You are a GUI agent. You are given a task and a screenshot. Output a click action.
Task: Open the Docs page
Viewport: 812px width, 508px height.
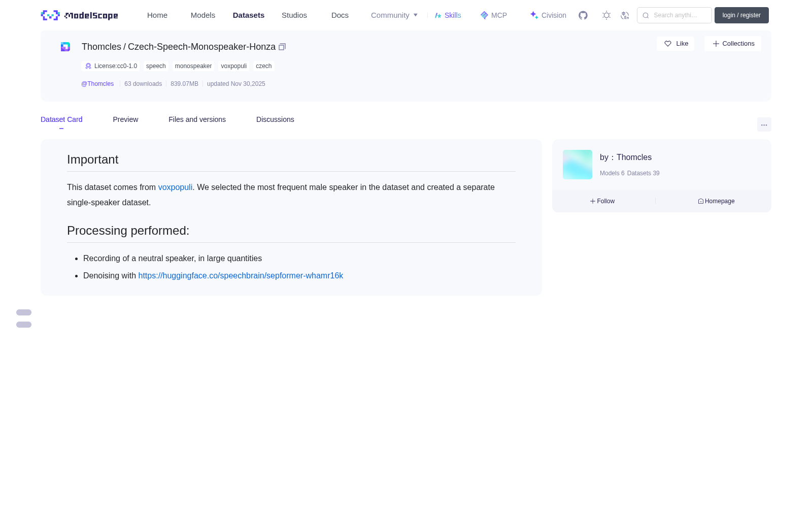(x=340, y=15)
